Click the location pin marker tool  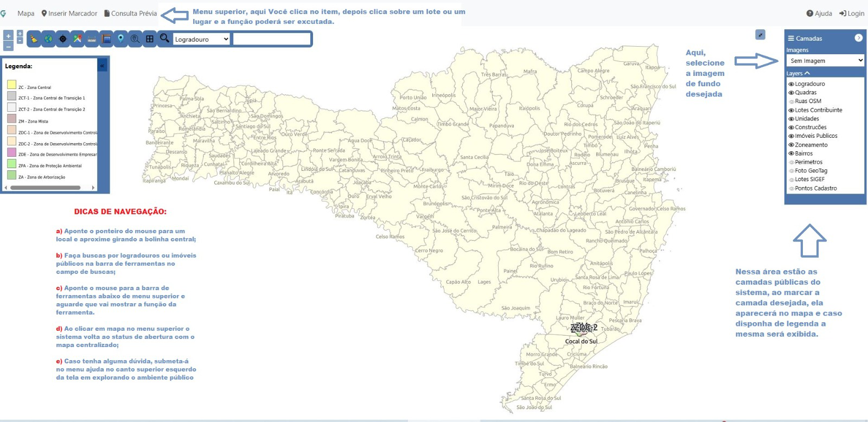[120, 39]
